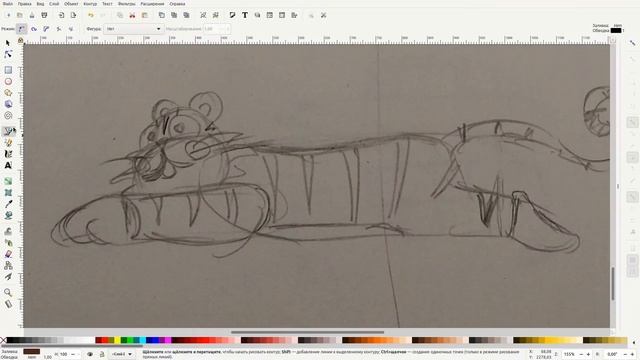Click rotation angle minus button
Image resolution: width=640 pixels, height=360 pixels.
625,354
